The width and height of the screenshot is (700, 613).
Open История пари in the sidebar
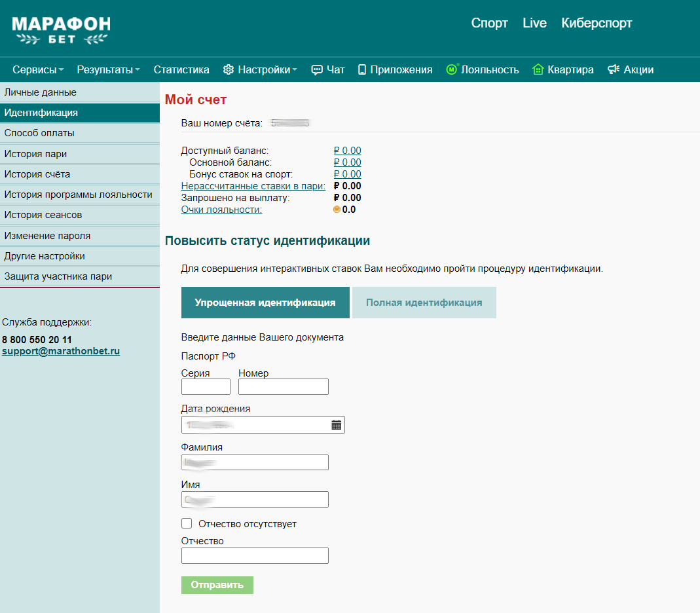80,154
